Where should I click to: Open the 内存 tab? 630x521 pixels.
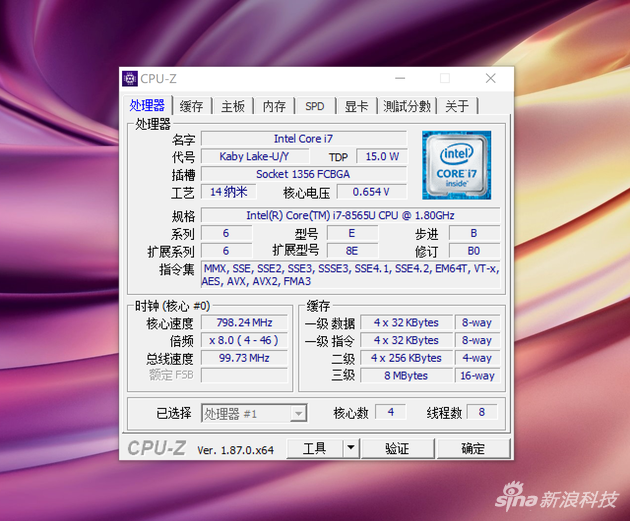[274, 106]
